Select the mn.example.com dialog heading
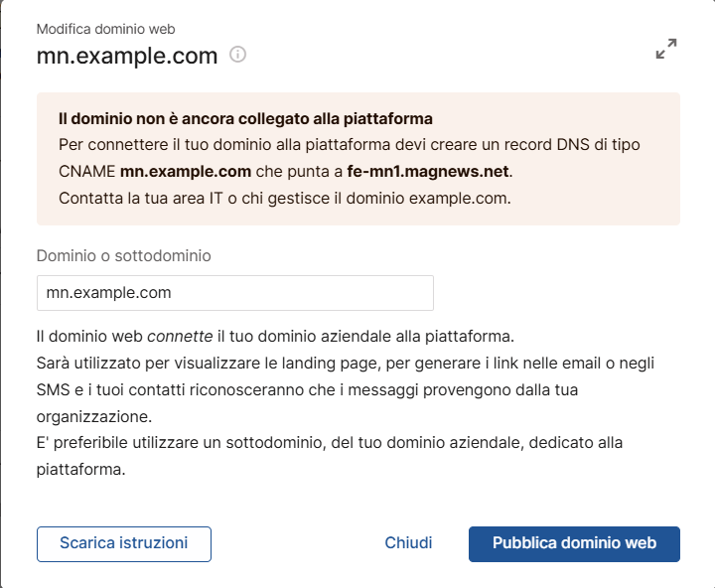715x588 pixels. (127, 56)
